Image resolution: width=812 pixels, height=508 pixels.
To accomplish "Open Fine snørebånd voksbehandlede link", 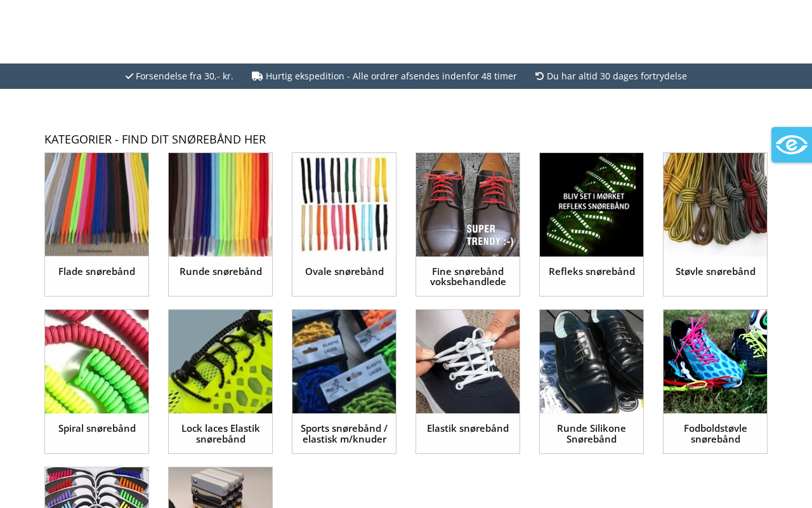I will click(468, 277).
